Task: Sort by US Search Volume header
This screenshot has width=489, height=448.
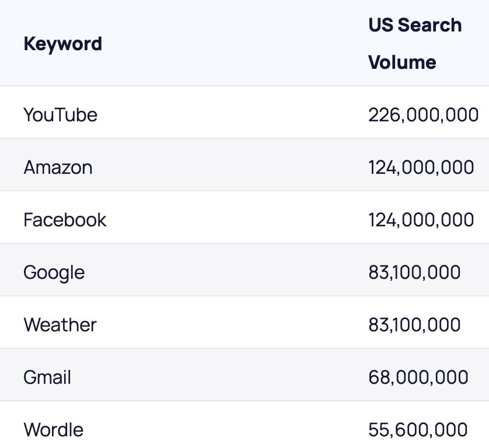Action: [415, 43]
